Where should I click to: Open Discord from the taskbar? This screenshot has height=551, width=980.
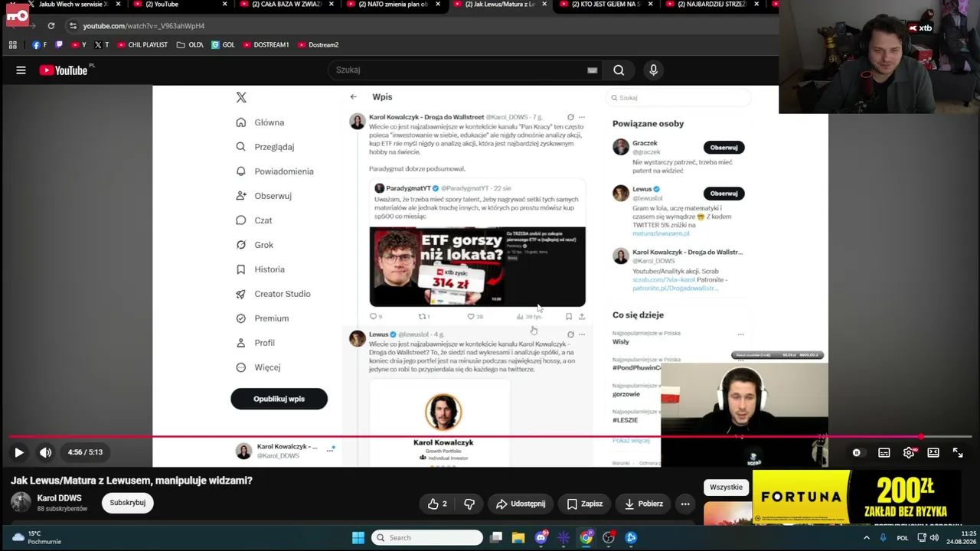tap(541, 538)
